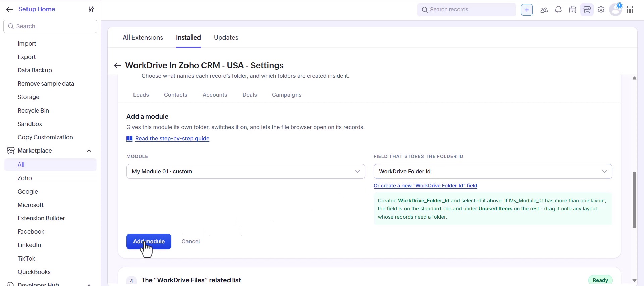Viewport: 644px width, 286px height.
Task: Go back from WorkDrive Settings page
Action: point(117,65)
